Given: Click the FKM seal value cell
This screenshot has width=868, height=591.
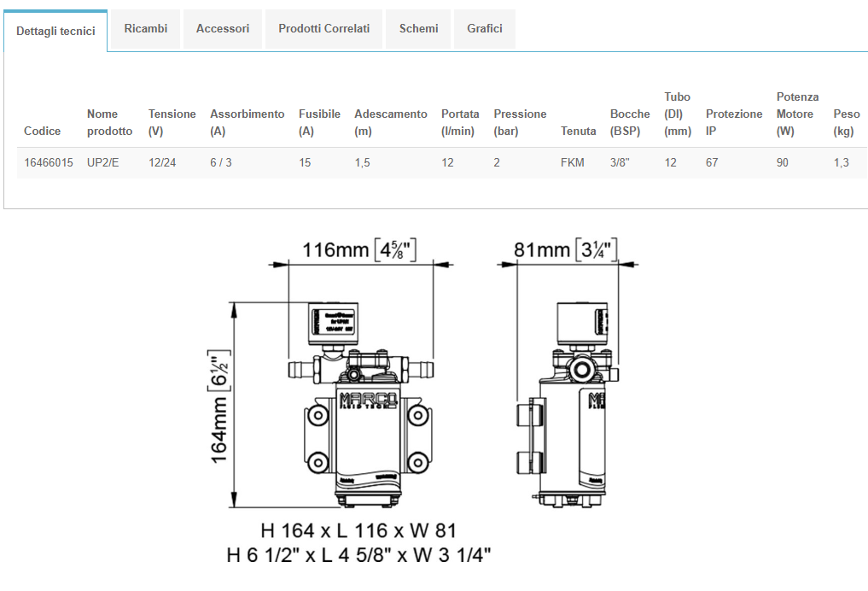Looking at the screenshot, I should coord(573,162).
